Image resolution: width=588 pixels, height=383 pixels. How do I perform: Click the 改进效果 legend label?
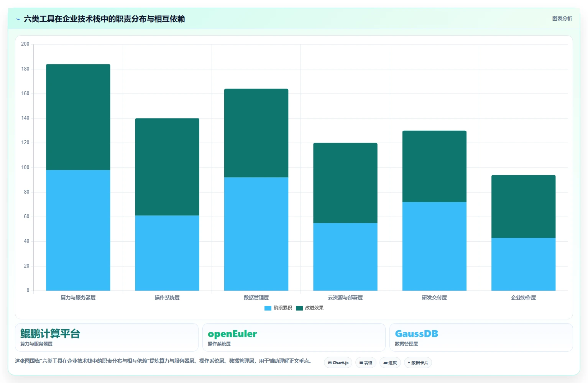point(314,308)
